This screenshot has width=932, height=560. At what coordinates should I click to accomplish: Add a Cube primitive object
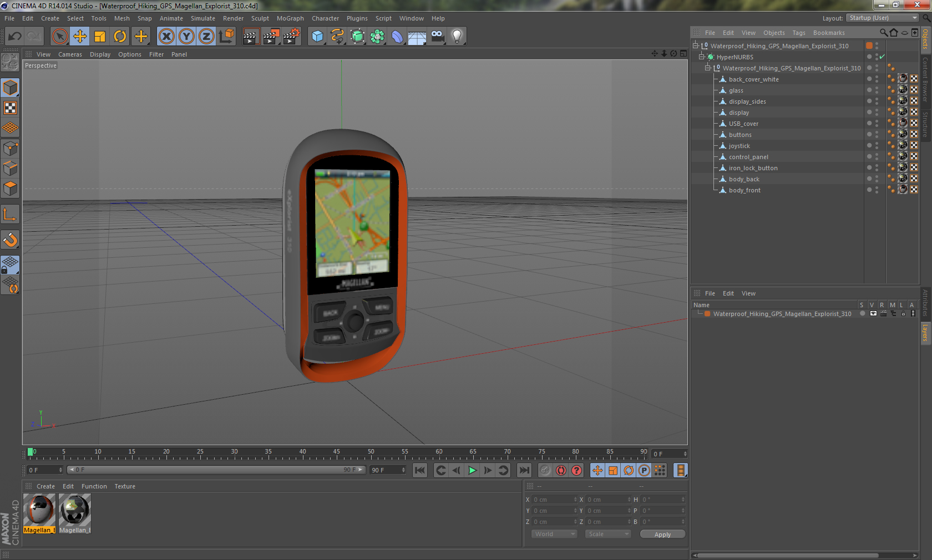coord(317,37)
